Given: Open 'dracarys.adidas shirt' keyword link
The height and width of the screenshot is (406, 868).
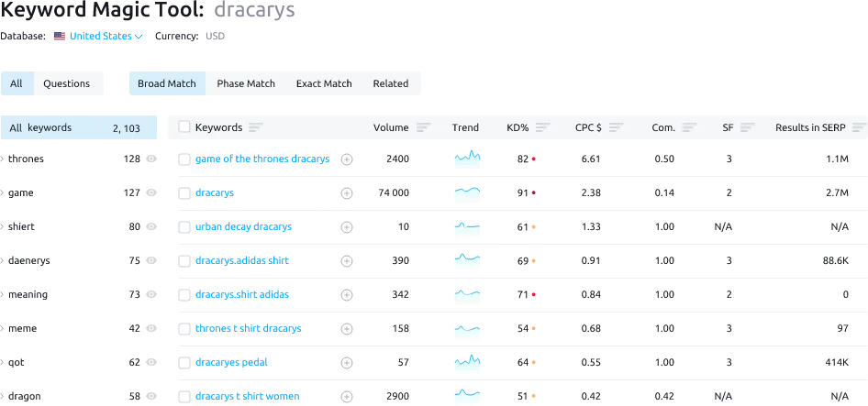Looking at the screenshot, I should 242,260.
